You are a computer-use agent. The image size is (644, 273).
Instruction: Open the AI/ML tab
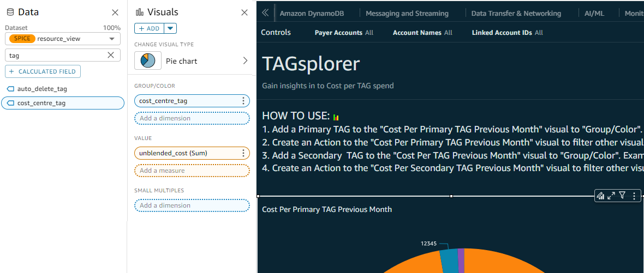click(x=594, y=13)
